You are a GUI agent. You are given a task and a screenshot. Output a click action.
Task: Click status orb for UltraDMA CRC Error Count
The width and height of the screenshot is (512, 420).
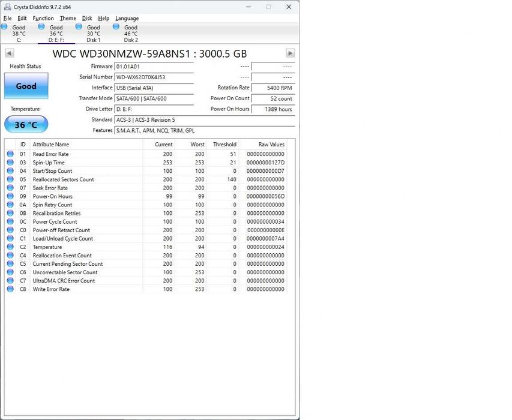(10, 281)
